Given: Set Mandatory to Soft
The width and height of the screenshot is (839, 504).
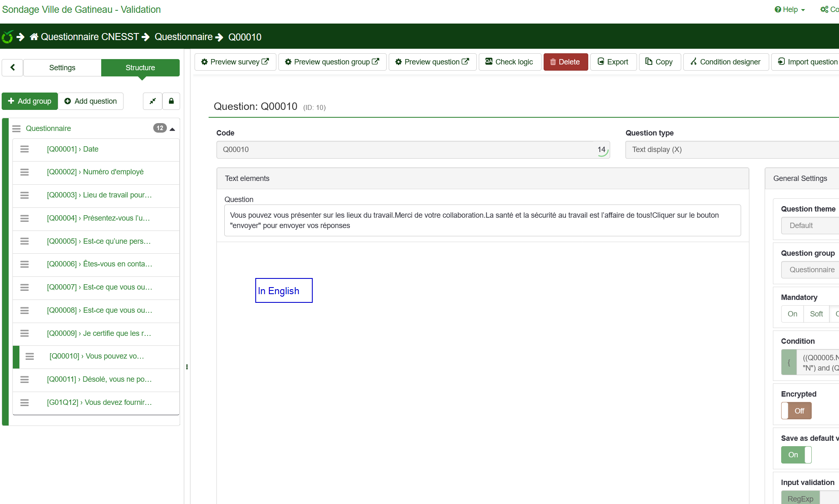Looking at the screenshot, I should pos(816,314).
